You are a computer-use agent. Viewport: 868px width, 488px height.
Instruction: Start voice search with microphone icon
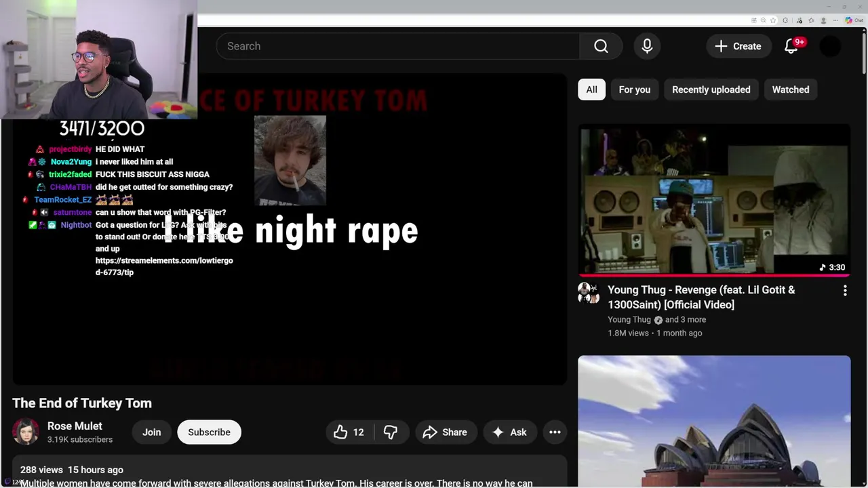tap(647, 46)
